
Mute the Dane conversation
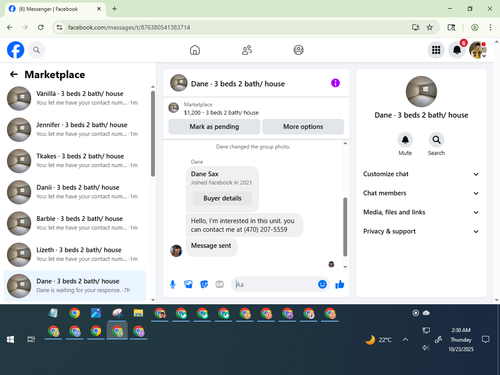pyautogui.click(x=405, y=140)
